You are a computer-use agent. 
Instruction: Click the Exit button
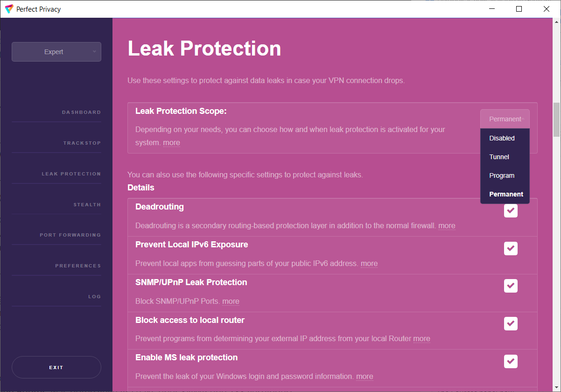(56, 367)
